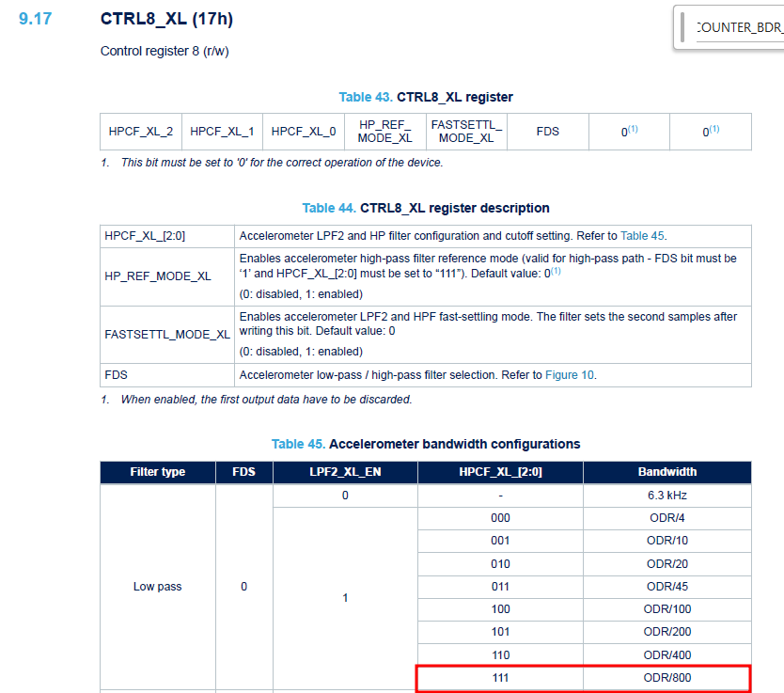Viewport: 784px width, 693px height.
Task: Click the FASTSETTL_MODE_XL cell in Table 43
Action: pos(467,132)
